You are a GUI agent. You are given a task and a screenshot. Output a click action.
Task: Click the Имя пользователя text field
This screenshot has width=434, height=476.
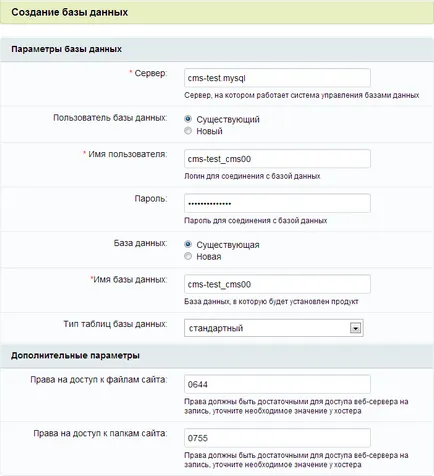(277, 159)
